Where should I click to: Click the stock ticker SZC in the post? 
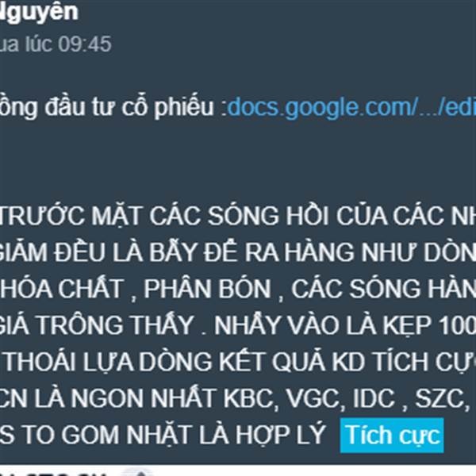point(441,398)
